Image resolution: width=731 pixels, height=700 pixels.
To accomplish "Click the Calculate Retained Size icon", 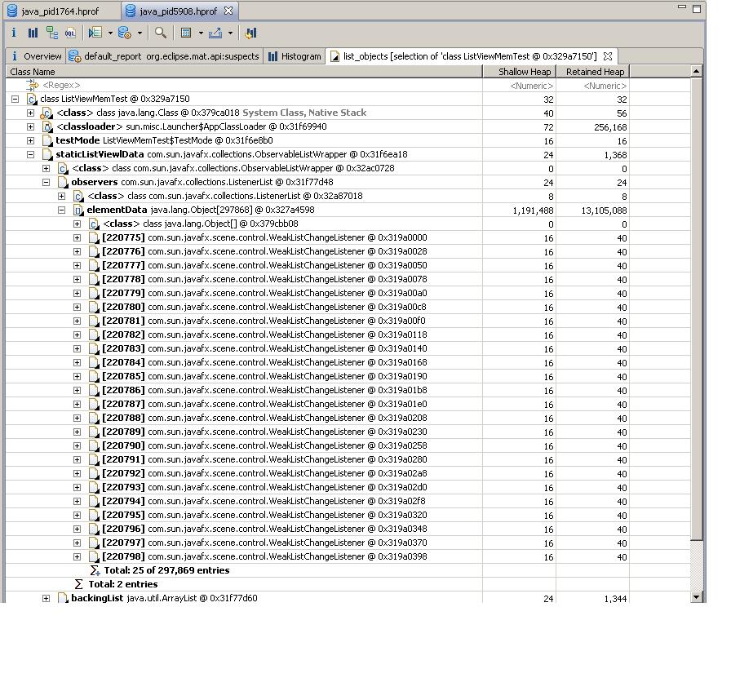I will [x=186, y=33].
